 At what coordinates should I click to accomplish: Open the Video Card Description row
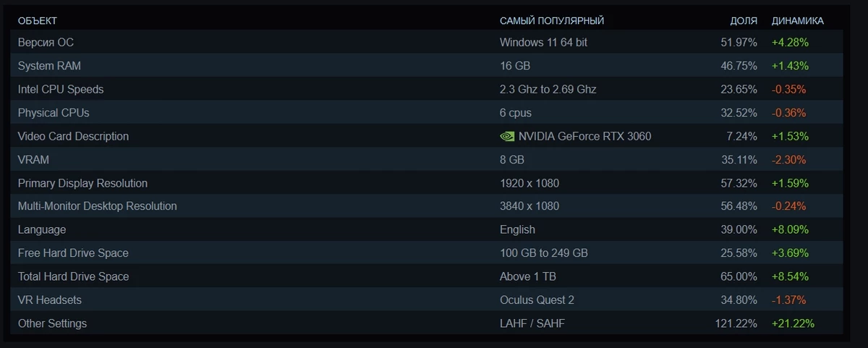pos(427,136)
